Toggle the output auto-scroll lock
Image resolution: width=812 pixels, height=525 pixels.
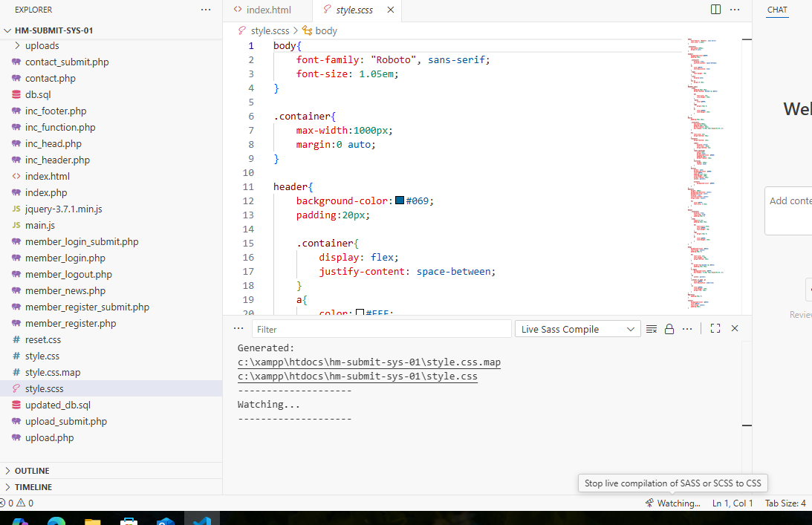point(669,329)
